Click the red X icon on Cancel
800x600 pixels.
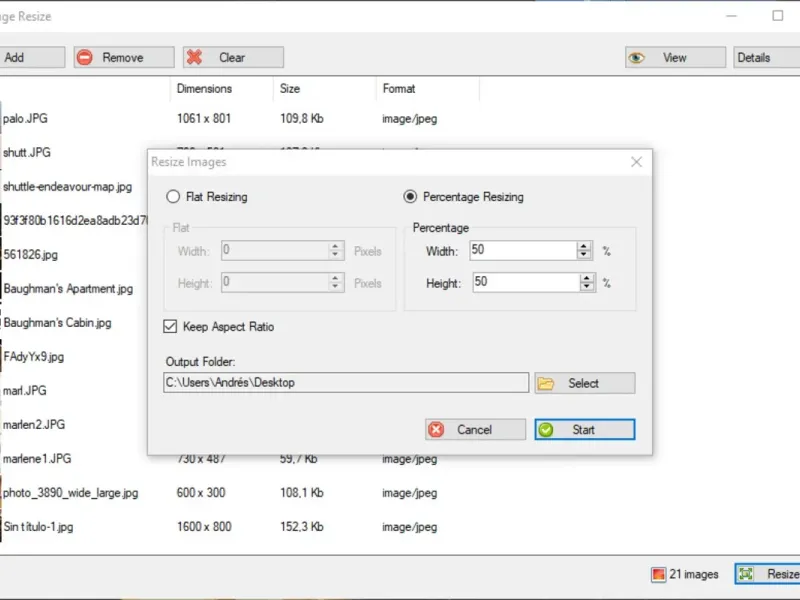click(436, 430)
